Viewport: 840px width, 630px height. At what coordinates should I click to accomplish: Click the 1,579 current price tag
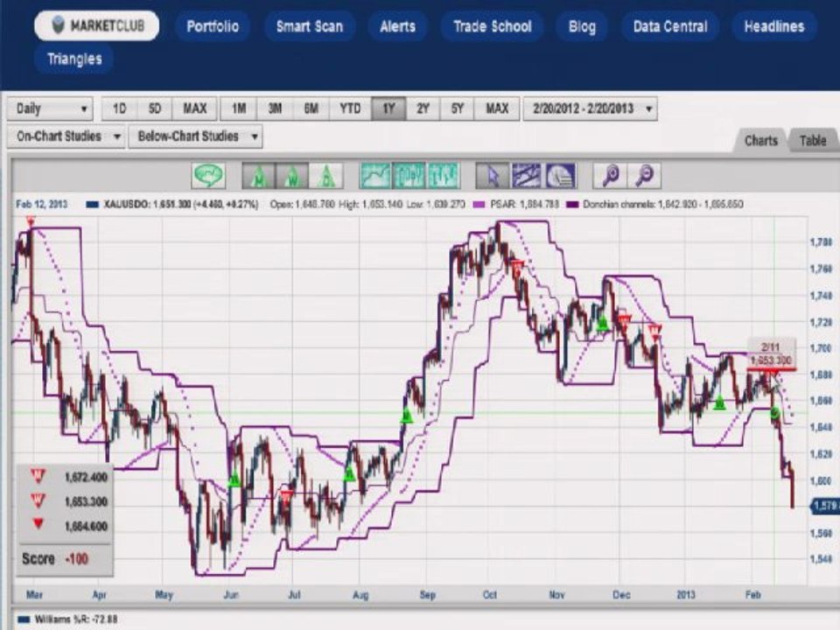[x=825, y=506]
